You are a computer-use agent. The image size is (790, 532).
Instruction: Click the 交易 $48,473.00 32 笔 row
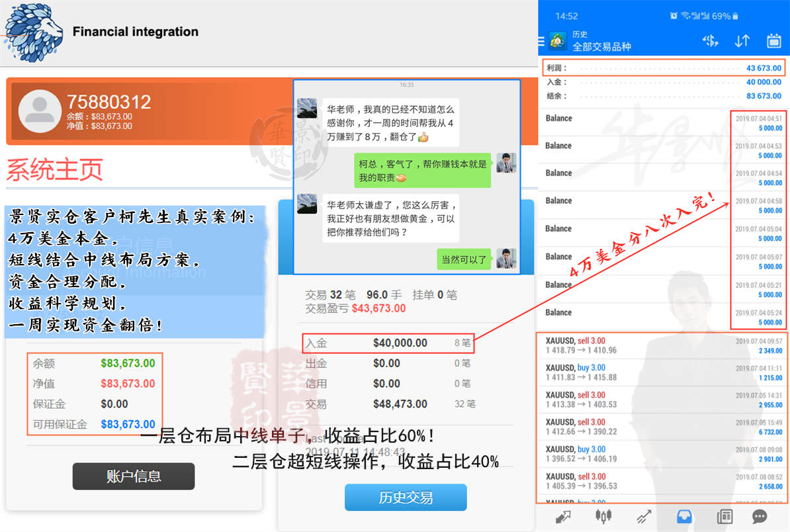(x=390, y=404)
